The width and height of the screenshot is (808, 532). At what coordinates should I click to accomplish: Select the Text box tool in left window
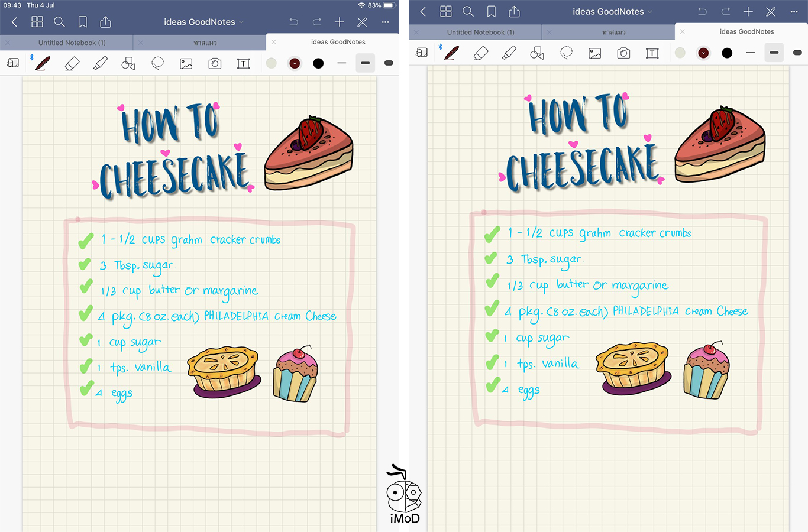click(243, 63)
